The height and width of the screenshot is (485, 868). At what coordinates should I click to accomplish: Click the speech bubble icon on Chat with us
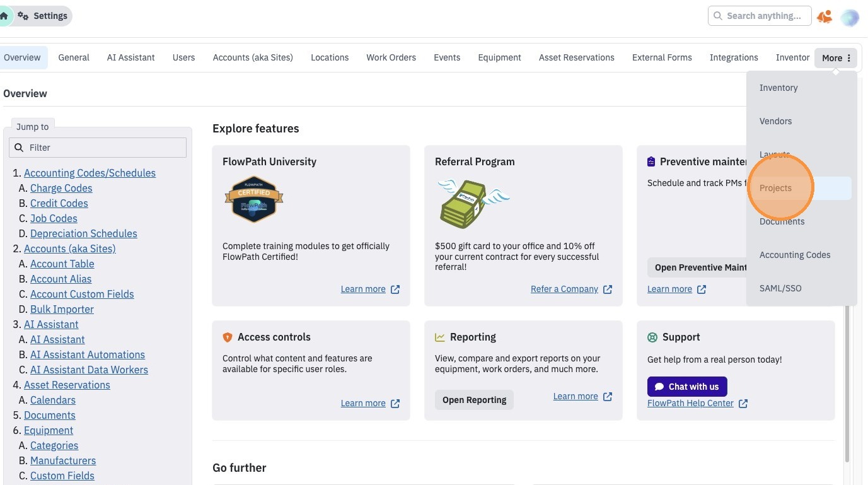[659, 387]
